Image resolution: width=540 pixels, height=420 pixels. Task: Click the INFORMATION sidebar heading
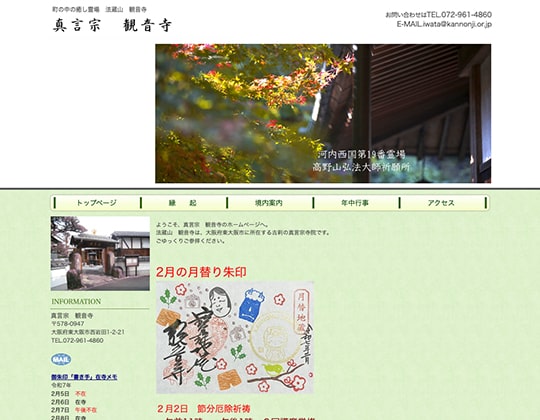pyautogui.click(x=76, y=302)
